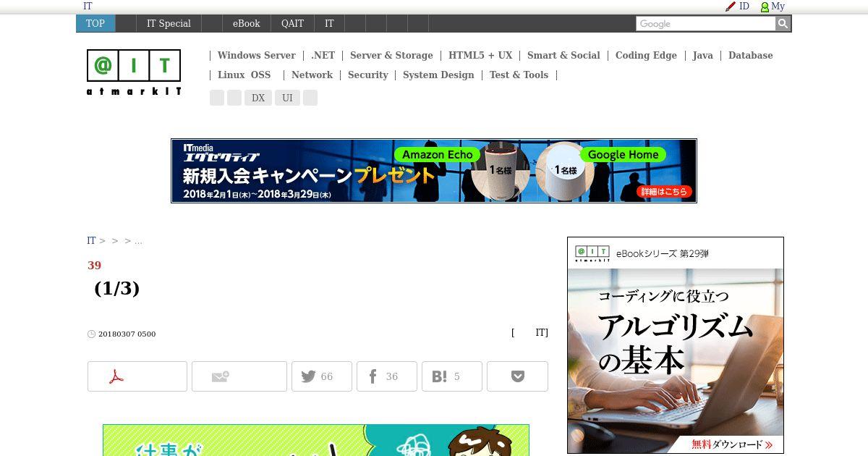Click the green comic banner below share buttons
868x456 pixels.
click(316, 440)
